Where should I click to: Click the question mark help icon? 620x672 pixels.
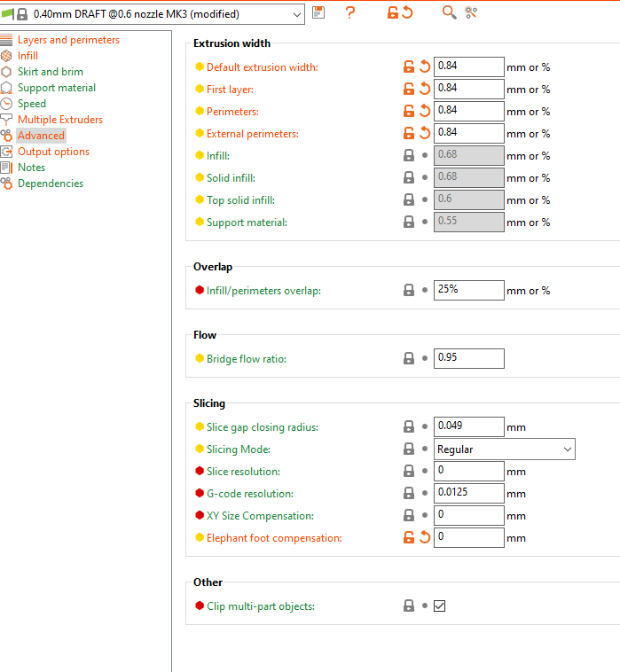(350, 12)
